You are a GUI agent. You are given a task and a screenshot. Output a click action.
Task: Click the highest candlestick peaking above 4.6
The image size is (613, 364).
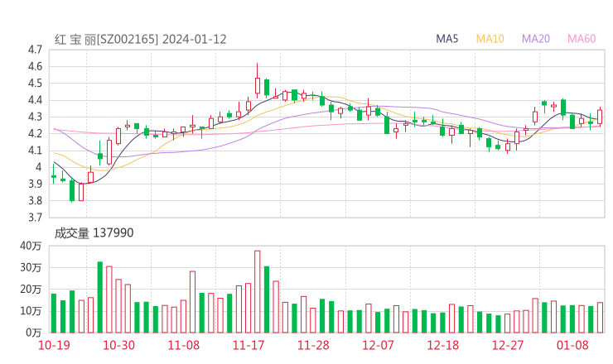point(258,81)
